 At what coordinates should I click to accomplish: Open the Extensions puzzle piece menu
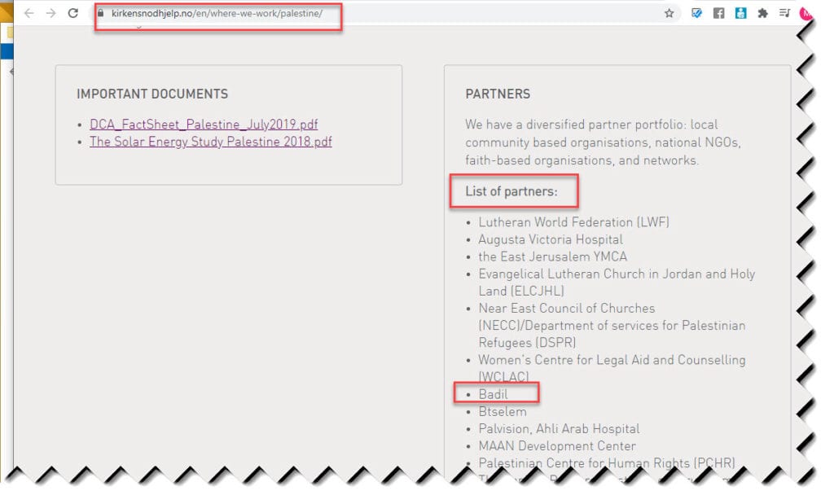[762, 13]
